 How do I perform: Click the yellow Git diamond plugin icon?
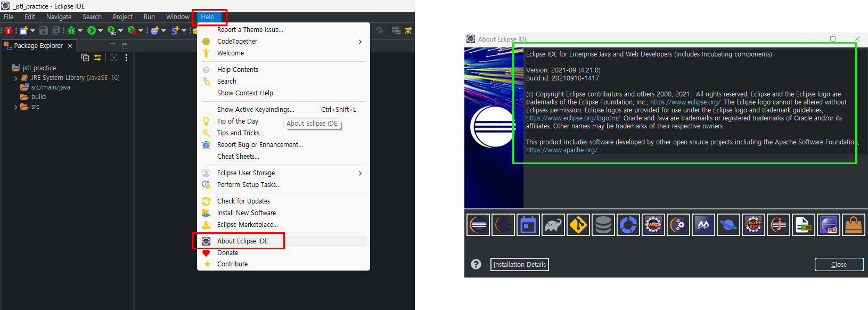(578, 225)
